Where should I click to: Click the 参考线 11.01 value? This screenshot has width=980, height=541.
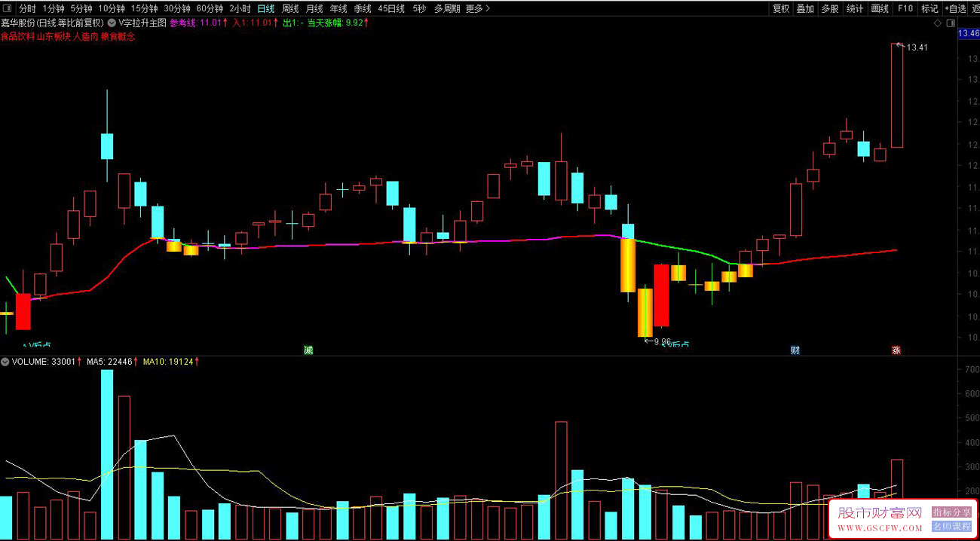[199, 23]
